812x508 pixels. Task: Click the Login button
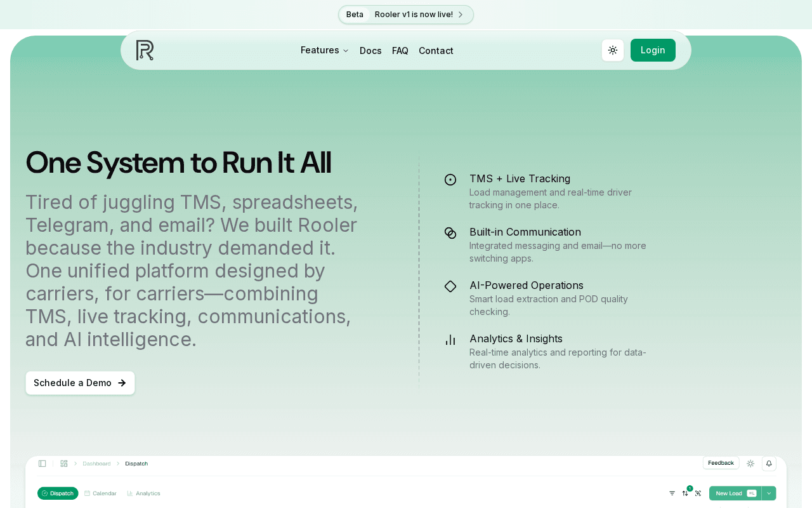click(653, 50)
